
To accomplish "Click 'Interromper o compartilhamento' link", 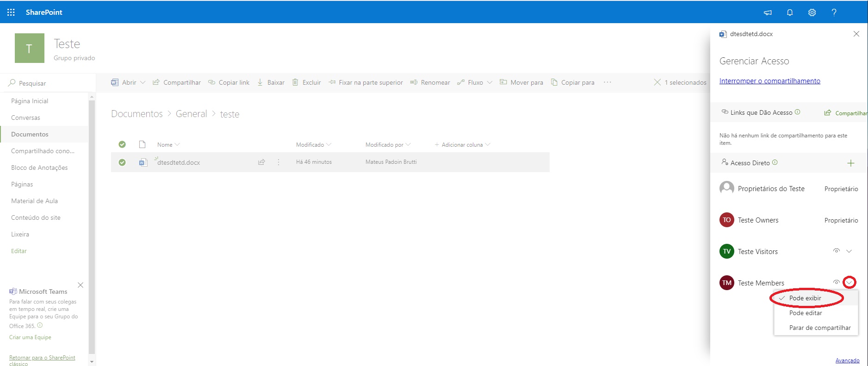I will [769, 81].
